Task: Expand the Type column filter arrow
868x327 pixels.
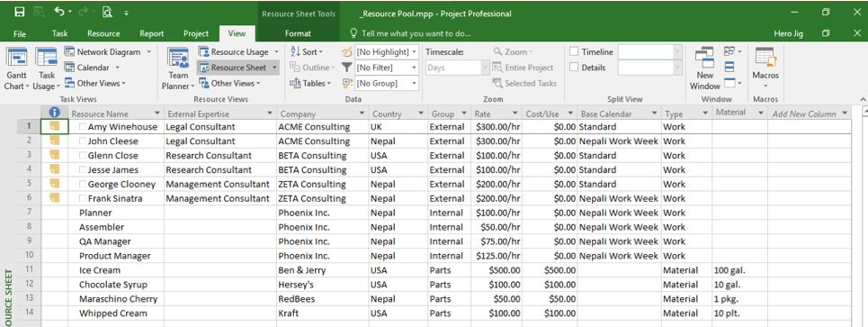Action: tap(705, 114)
